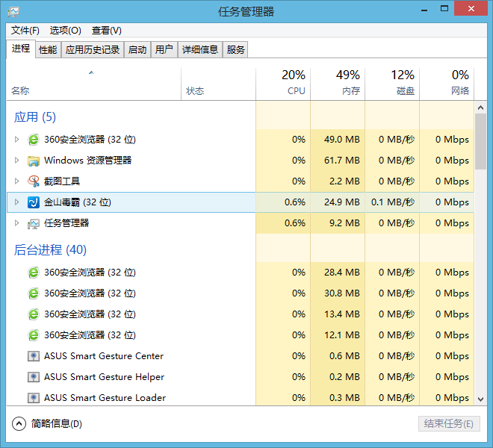Select the ASUS Smart Gesture Helper name
Screen dimensions: 493x448
point(104,377)
